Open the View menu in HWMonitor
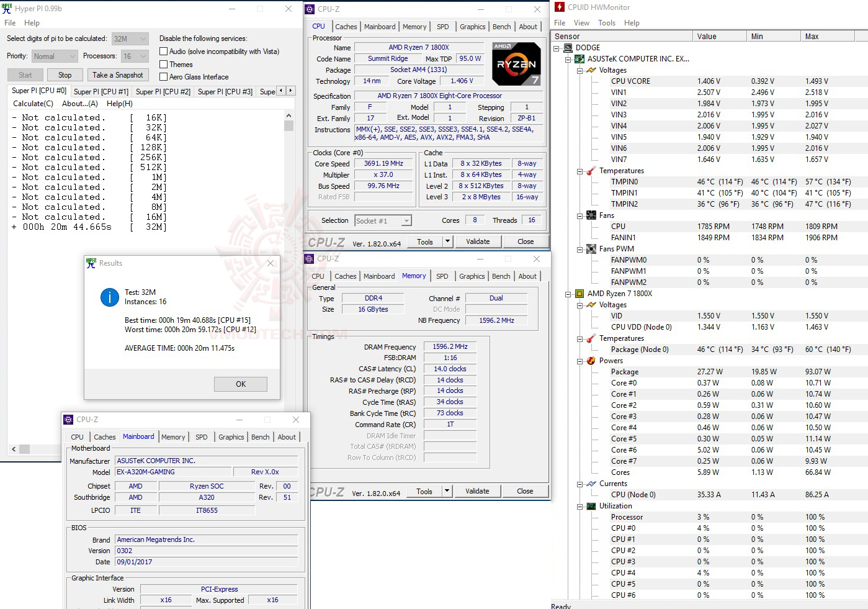The width and height of the screenshot is (868, 609). click(581, 22)
